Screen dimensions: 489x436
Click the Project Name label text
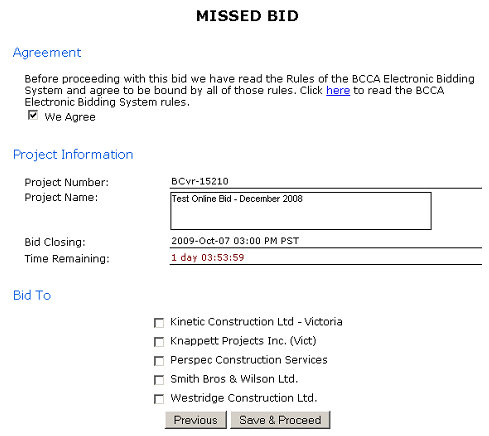click(61, 197)
